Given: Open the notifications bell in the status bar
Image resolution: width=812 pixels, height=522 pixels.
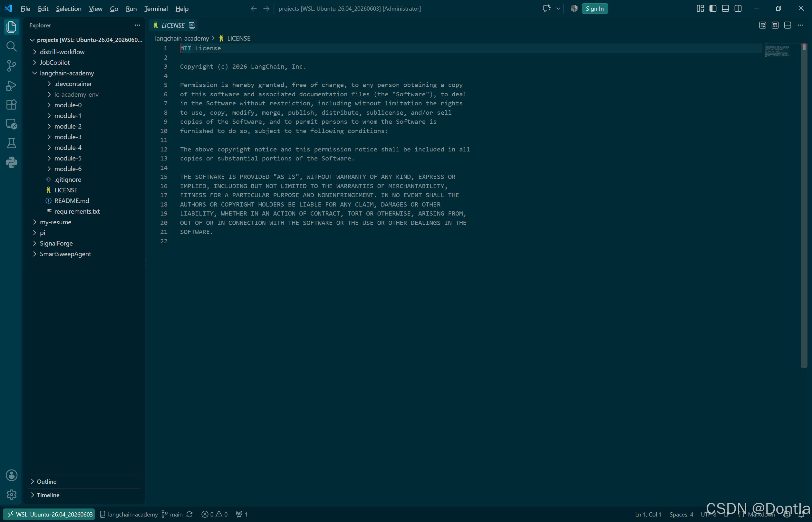Looking at the screenshot, I should pos(801,514).
